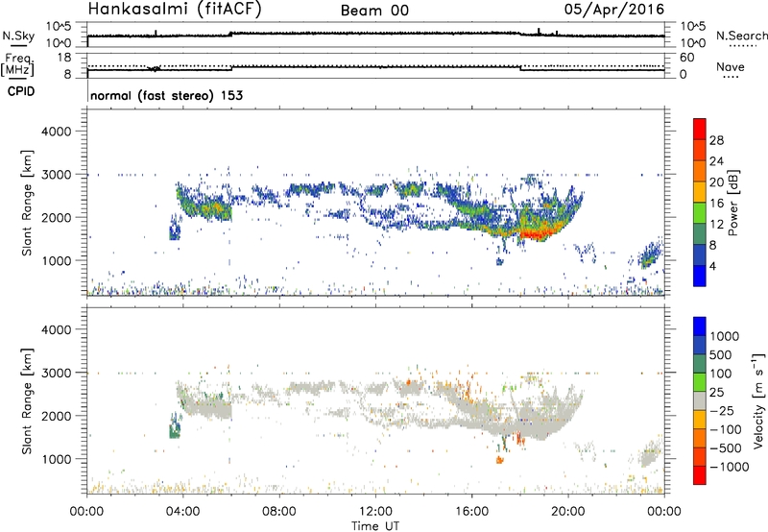Click the 'N.Search' legend label

(741, 36)
